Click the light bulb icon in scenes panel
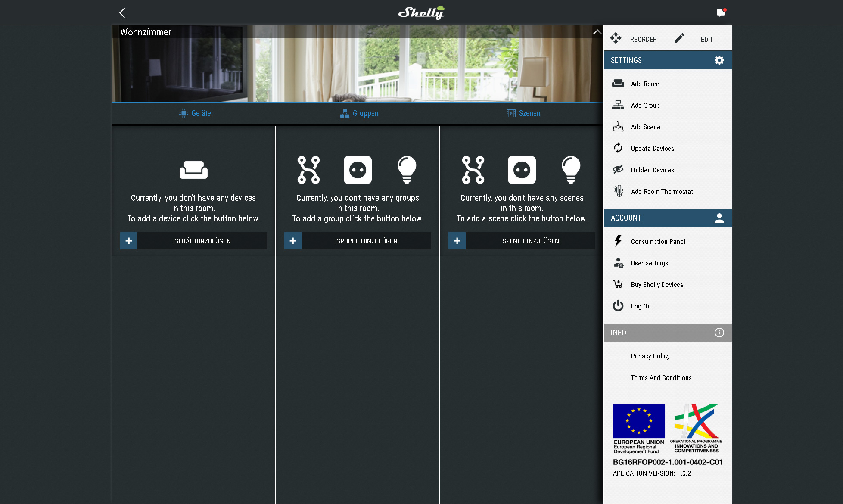 click(571, 170)
